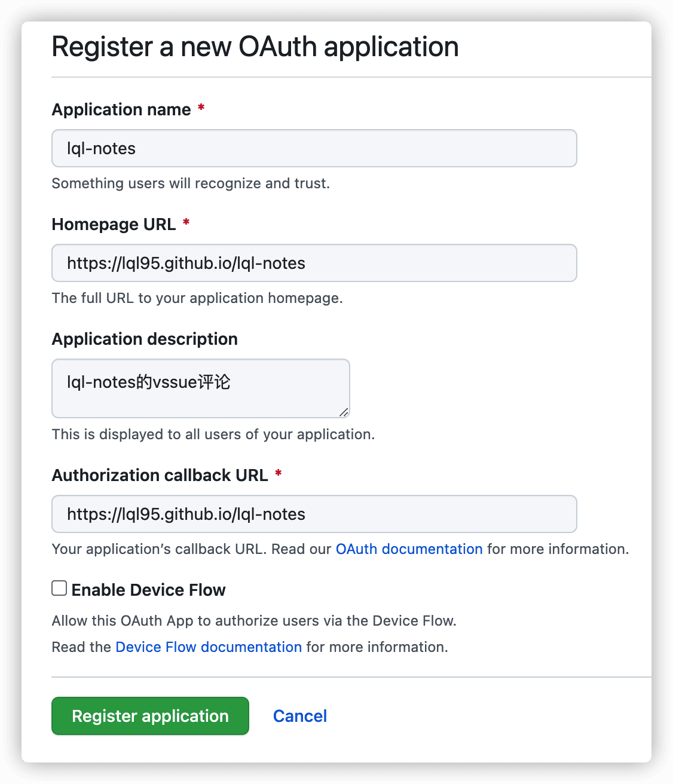Image resolution: width=673 pixels, height=784 pixels.
Task: Select the Authorization callback URL field
Action: 314,514
